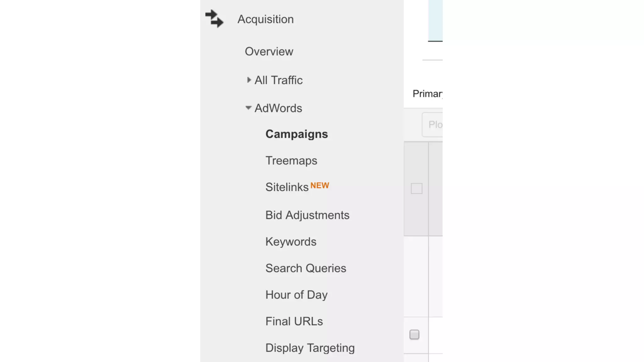Collapse the AdWords section arrow

click(x=248, y=108)
